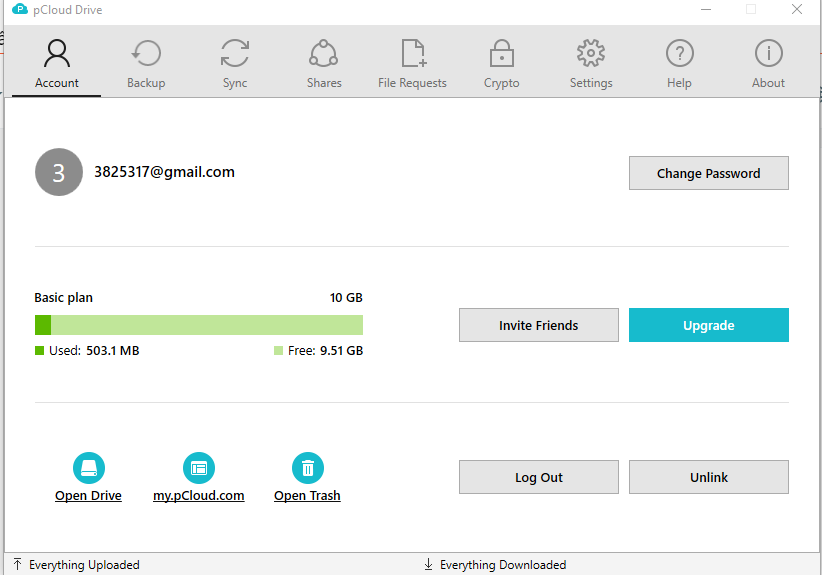Image resolution: width=822 pixels, height=575 pixels.
Task: Open the Open Trash link
Action: coord(307,495)
